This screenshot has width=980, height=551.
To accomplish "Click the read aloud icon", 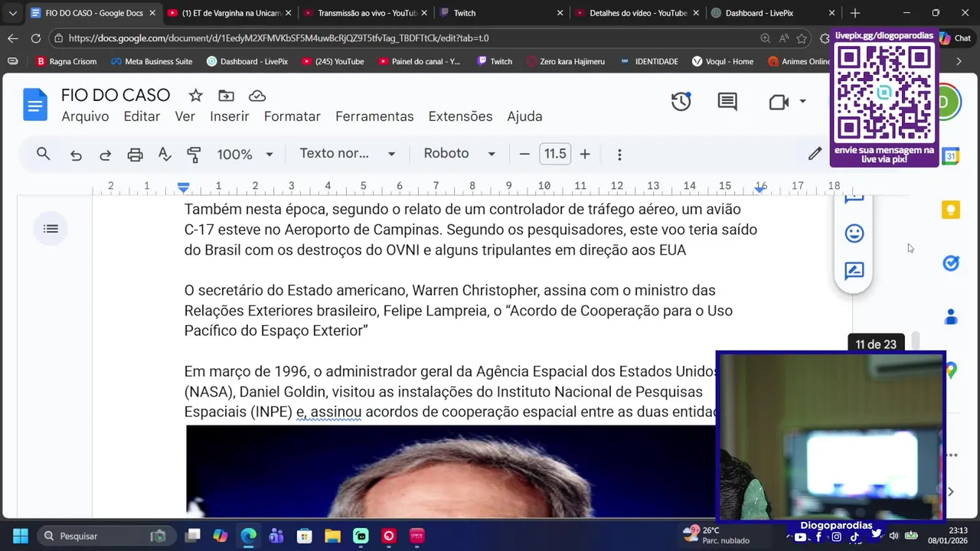I will (x=783, y=38).
